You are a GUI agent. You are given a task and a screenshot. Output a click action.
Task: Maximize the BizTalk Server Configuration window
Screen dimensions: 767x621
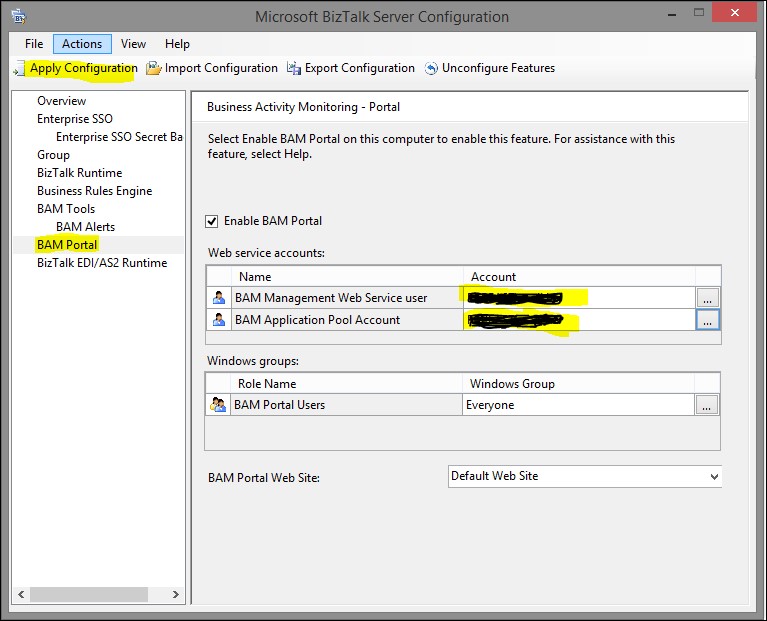699,13
